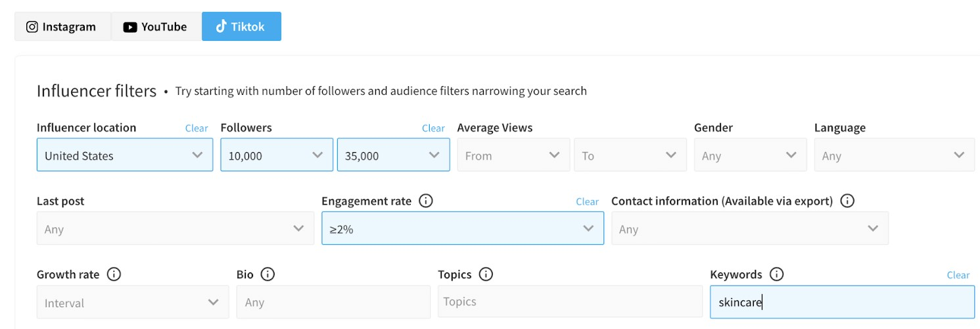Open the Followers minimum 10,000 dropdown

click(276, 155)
